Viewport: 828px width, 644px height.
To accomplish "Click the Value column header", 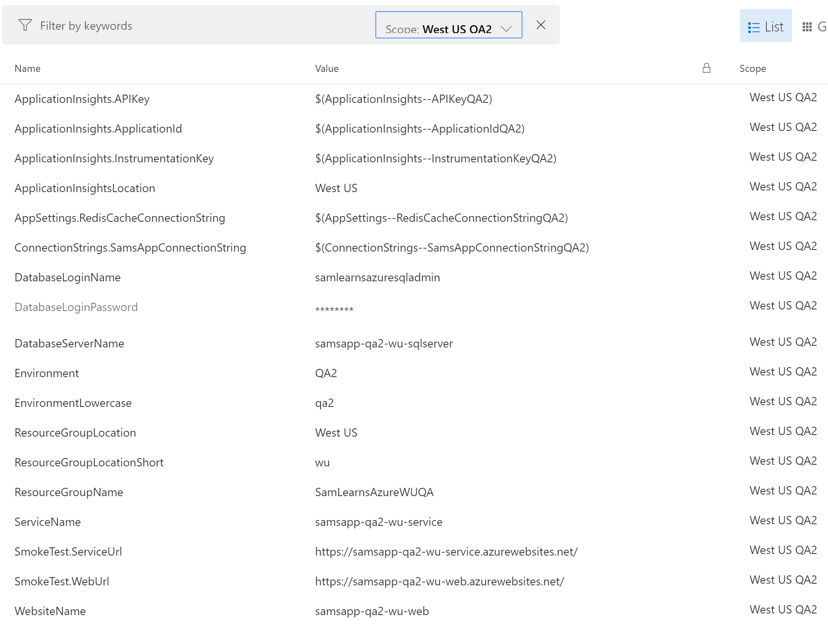I will [x=327, y=69].
